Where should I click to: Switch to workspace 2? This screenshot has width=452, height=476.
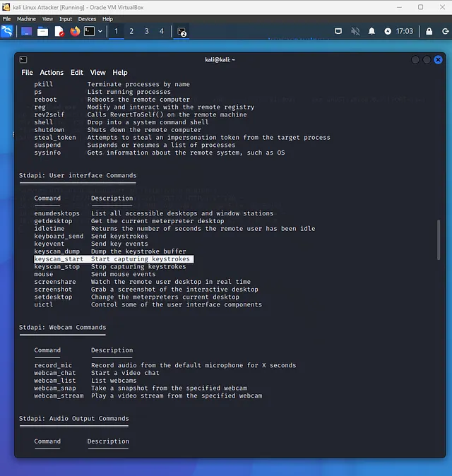pyautogui.click(x=131, y=31)
